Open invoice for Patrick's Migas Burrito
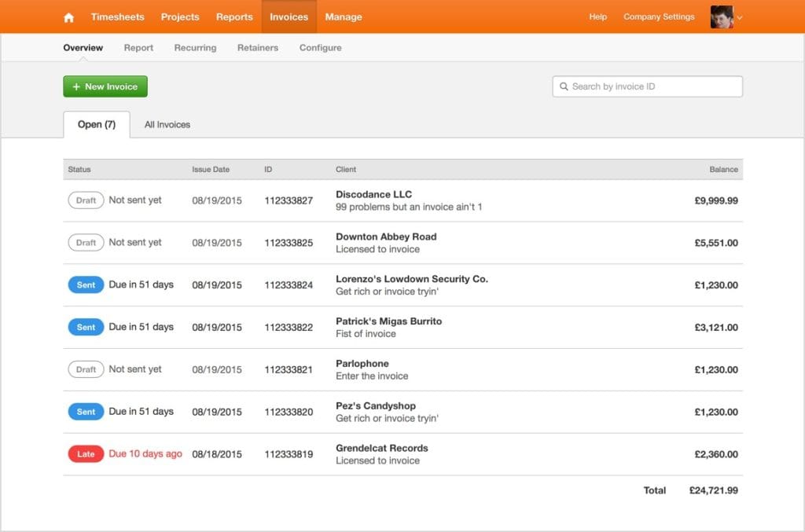 388,321
